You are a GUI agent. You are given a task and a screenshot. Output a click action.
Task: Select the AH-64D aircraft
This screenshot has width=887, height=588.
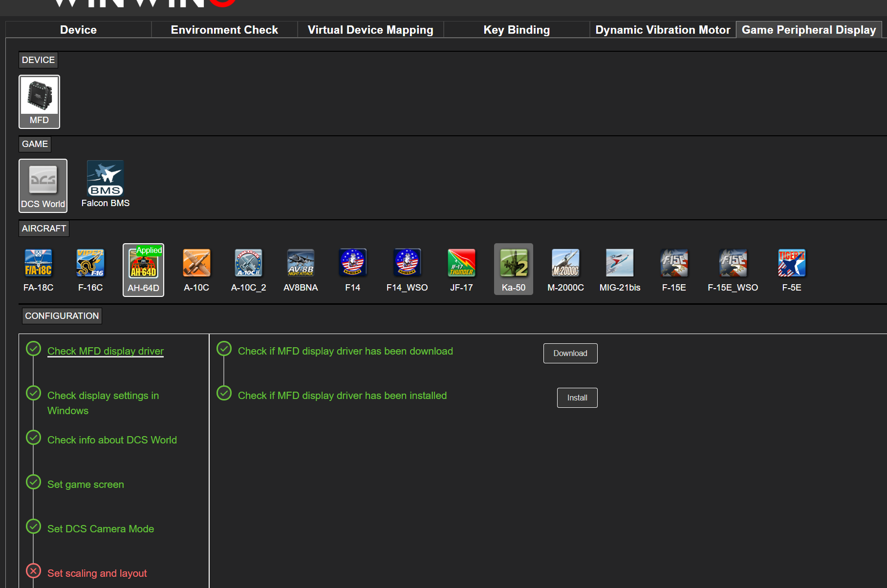pyautogui.click(x=143, y=270)
